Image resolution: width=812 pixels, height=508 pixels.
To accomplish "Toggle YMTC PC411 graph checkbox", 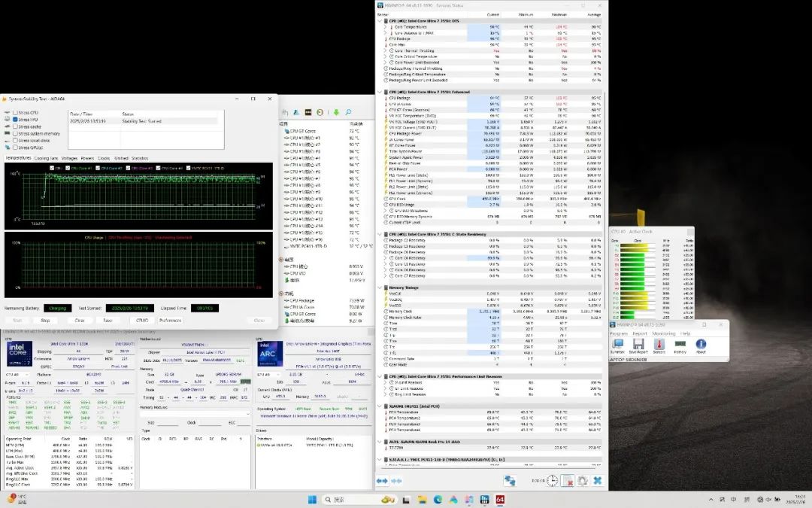I will 189,168.
